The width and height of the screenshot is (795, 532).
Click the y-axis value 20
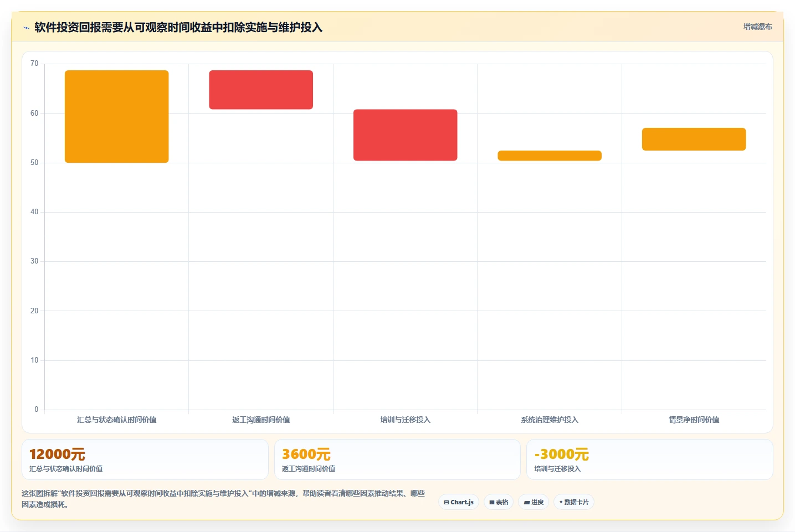click(x=34, y=311)
